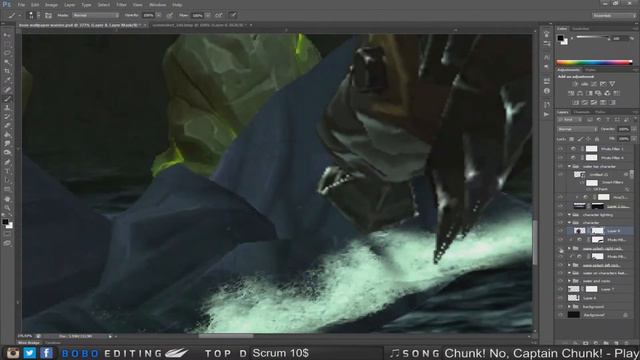Select the Smudge tool
The image size is (640, 360).
click(7, 144)
